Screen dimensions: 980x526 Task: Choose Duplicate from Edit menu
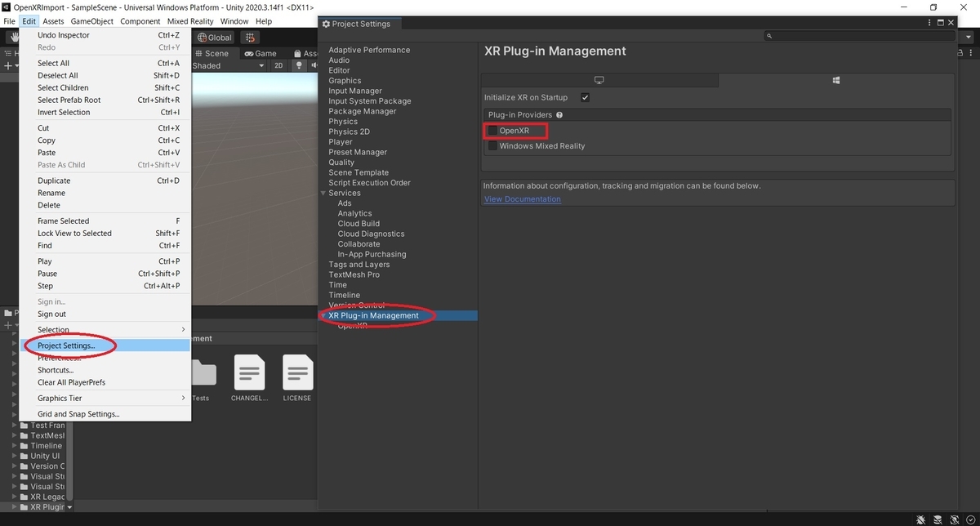pyautogui.click(x=105, y=181)
